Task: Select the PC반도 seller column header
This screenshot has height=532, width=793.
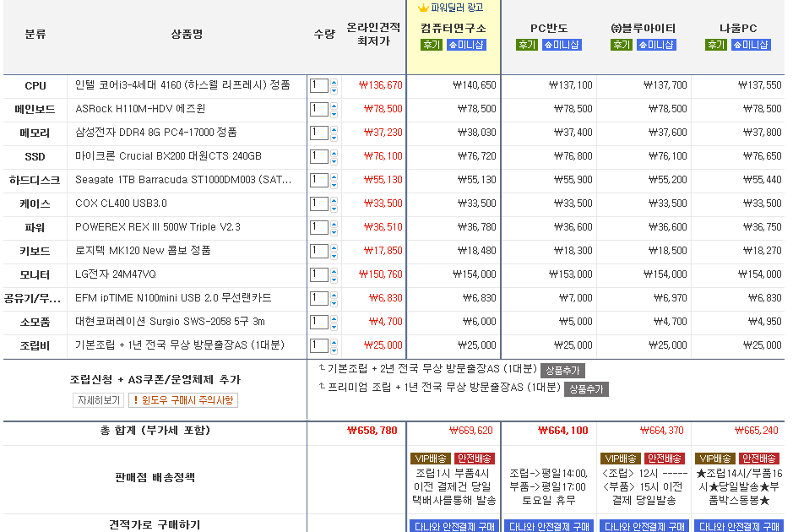Action: 549,28
